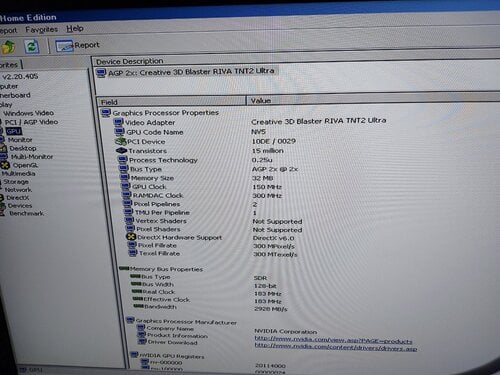This screenshot has height=375, width=500.
Task: Open the NVIDIA products page link
Action: (x=333, y=340)
